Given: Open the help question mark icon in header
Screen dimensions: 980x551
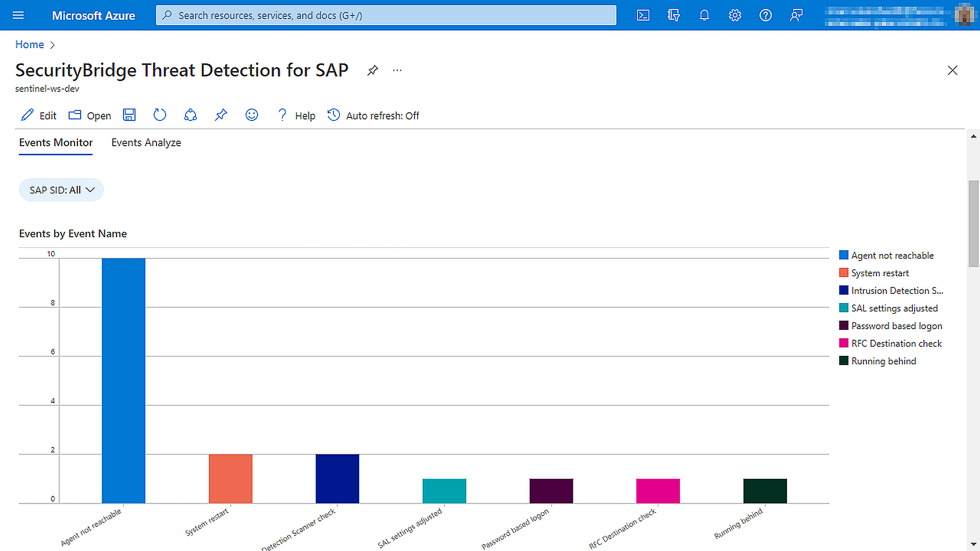Looking at the screenshot, I should coord(765,15).
